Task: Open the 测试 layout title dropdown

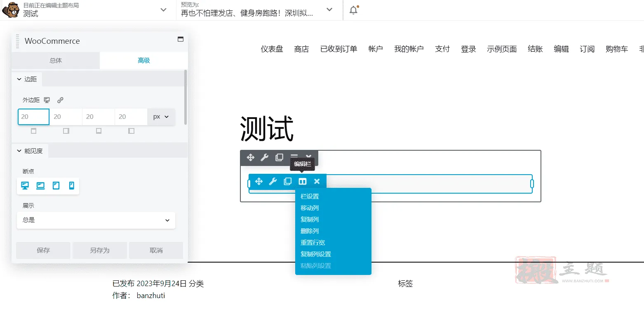Action: pyautogui.click(x=163, y=10)
